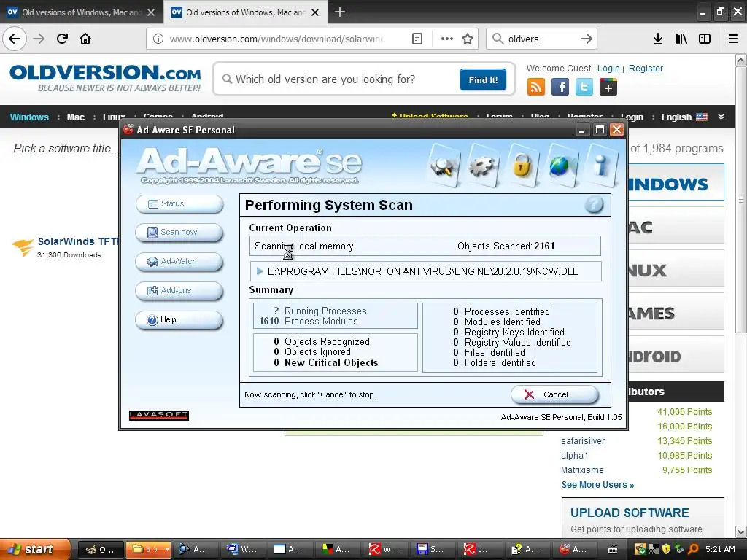
Task: Click the Scan now sidebar button
Action: point(179,233)
